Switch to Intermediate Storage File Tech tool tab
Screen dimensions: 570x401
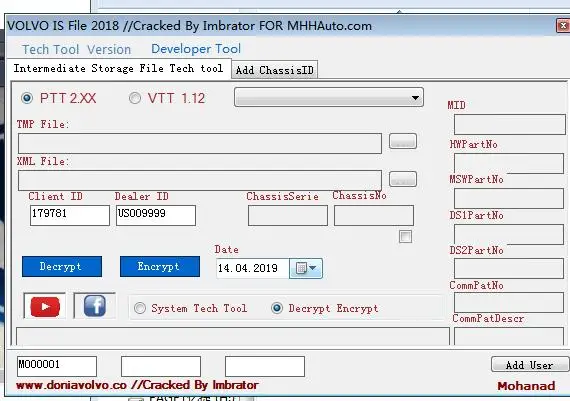pyautogui.click(x=119, y=68)
